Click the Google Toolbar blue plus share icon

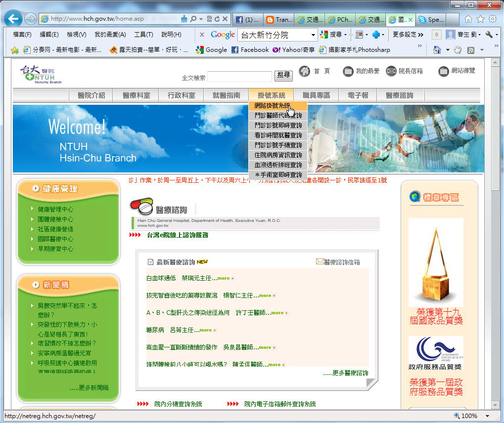376,35
